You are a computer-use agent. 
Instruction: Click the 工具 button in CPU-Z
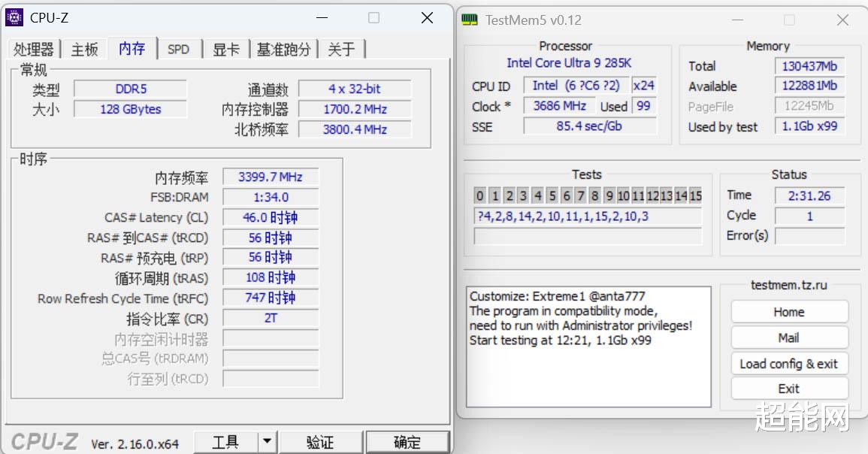226,442
